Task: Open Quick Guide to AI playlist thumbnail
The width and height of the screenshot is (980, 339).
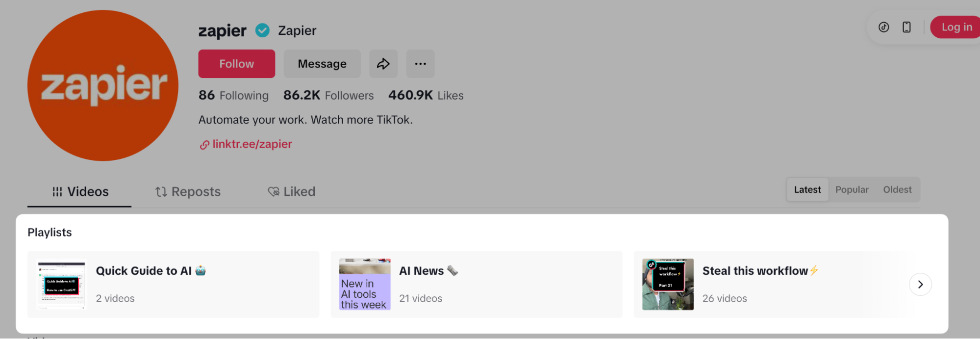Action: pos(61,285)
